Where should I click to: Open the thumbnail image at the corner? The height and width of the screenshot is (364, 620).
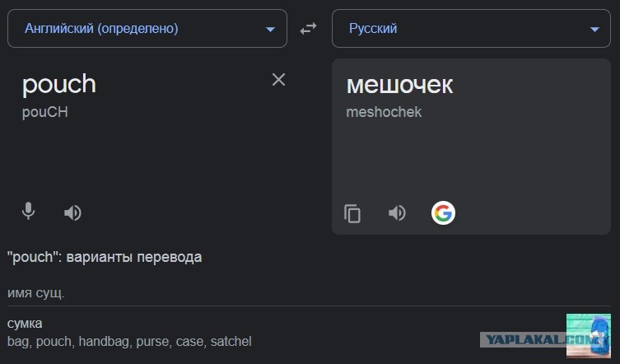coord(589,336)
